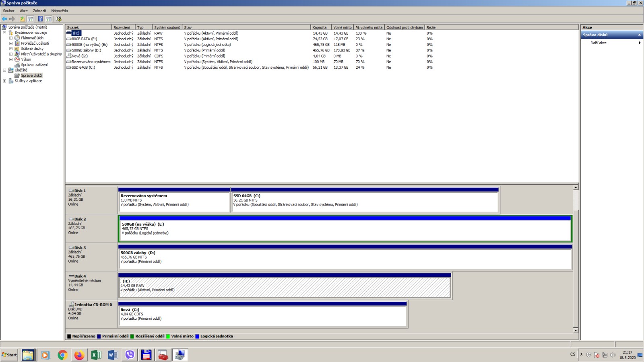The width and height of the screenshot is (644, 362).
Task: Click the blue Help question mark icon
Action: click(40, 19)
